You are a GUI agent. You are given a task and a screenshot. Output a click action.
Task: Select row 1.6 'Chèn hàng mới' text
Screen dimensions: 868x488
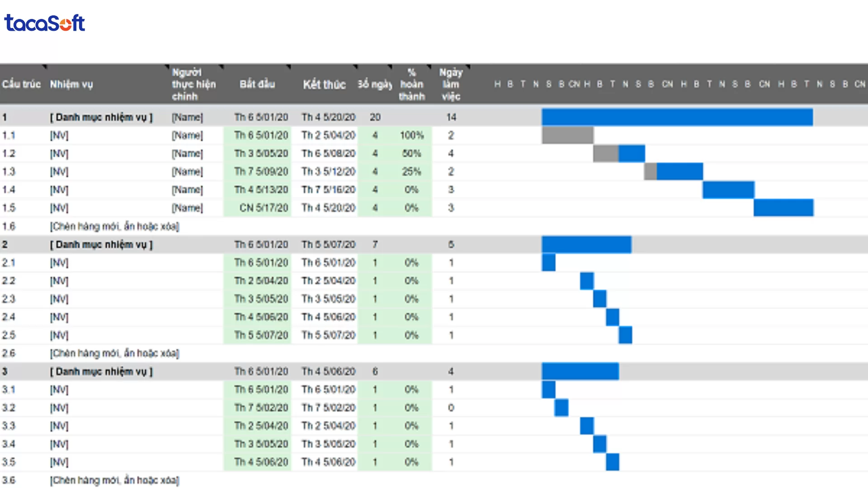(114, 226)
